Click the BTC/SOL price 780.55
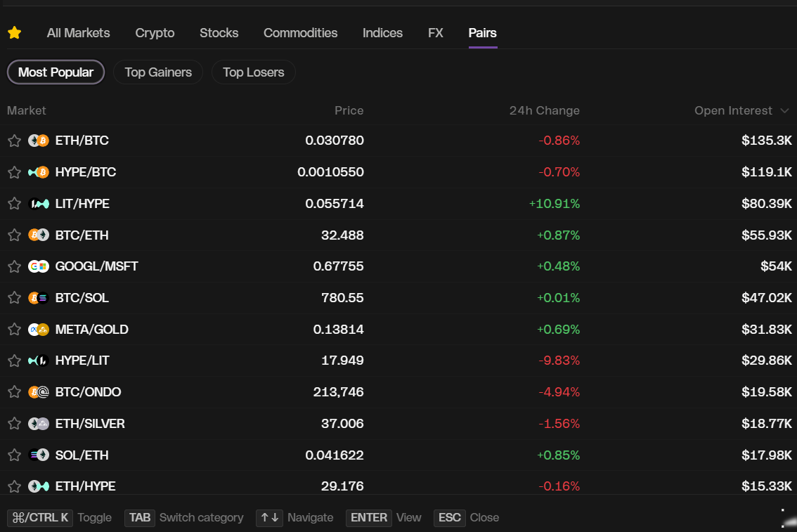The height and width of the screenshot is (532, 797). click(342, 298)
